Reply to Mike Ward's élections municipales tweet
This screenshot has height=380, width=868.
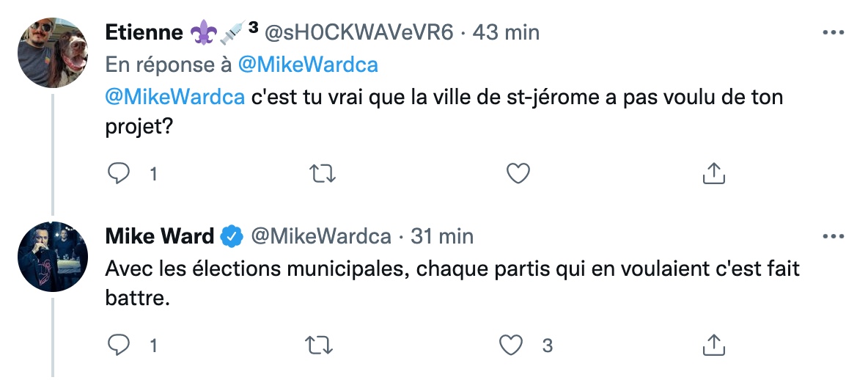click(118, 345)
